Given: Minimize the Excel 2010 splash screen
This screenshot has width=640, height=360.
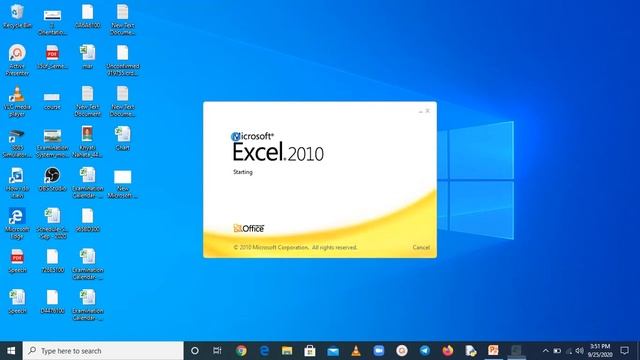Looking at the screenshot, I should coord(420,111).
